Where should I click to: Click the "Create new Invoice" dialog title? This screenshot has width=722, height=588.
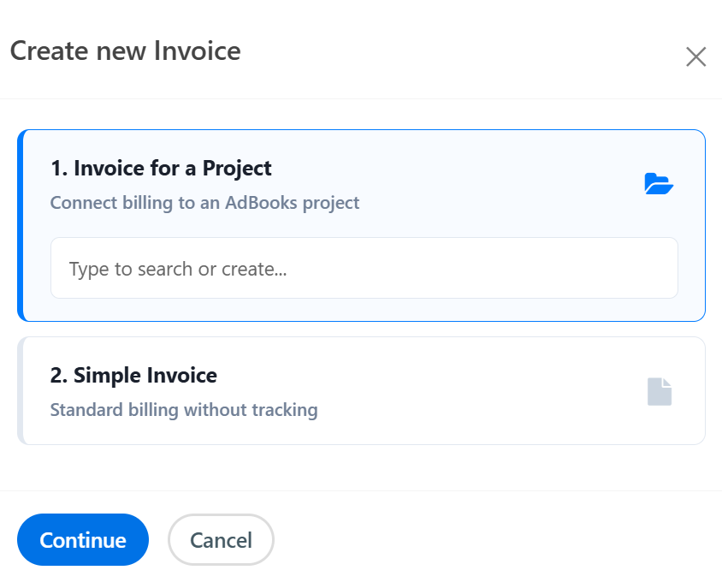click(125, 51)
